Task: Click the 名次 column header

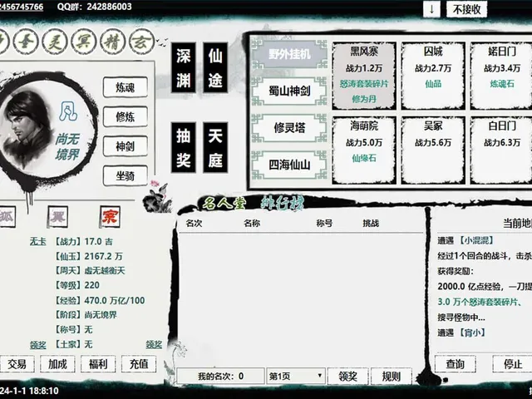Action: (194, 224)
